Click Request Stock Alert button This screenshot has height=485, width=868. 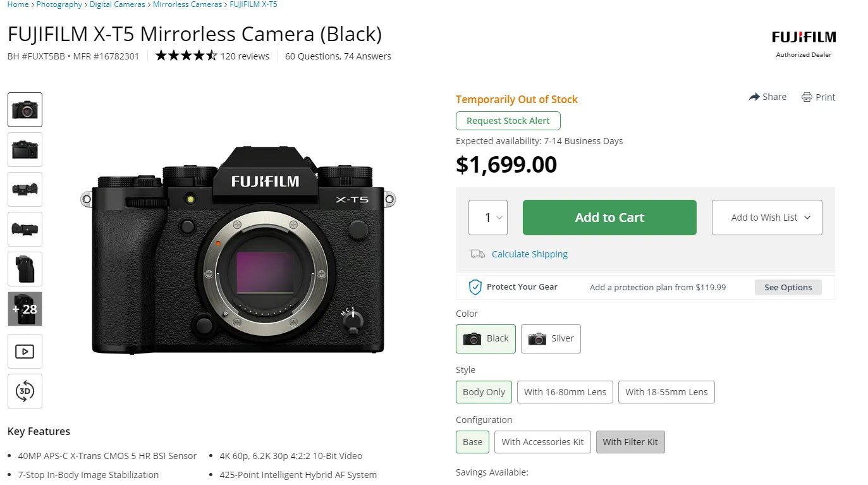(x=508, y=121)
